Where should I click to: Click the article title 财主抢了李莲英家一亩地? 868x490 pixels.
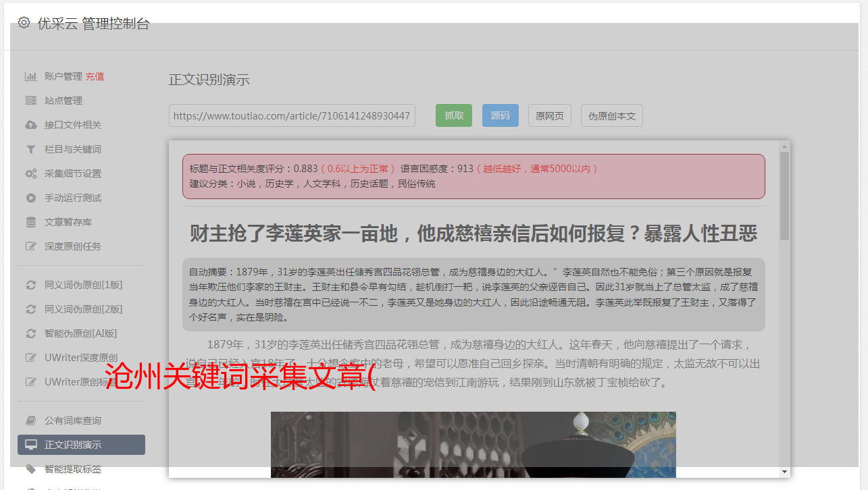(474, 234)
